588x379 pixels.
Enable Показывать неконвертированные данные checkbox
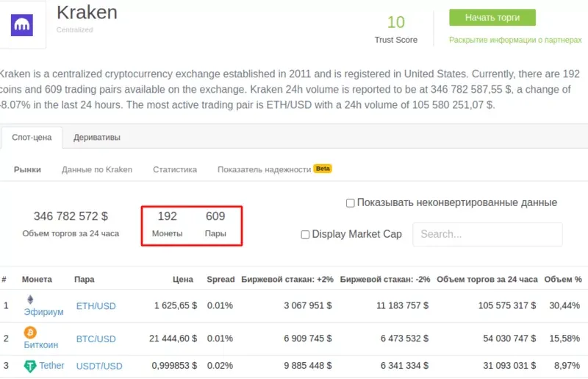point(351,203)
